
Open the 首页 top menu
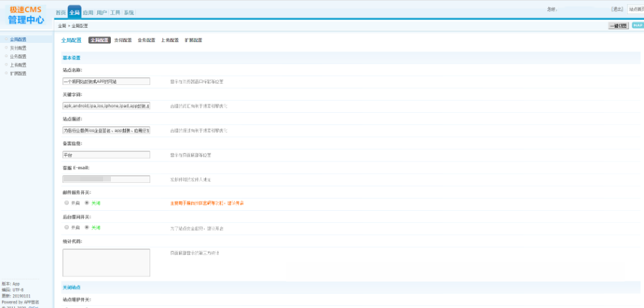coord(61,13)
